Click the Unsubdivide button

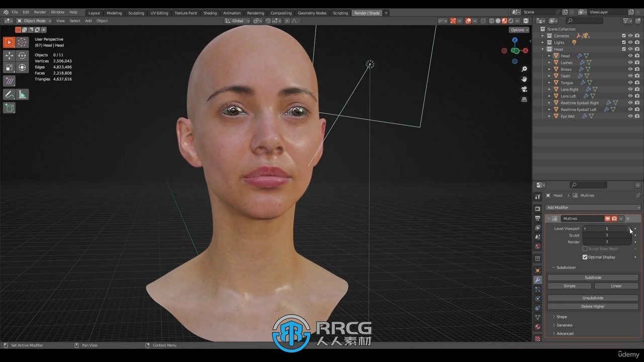pyautogui.click(x=593, y=298)
